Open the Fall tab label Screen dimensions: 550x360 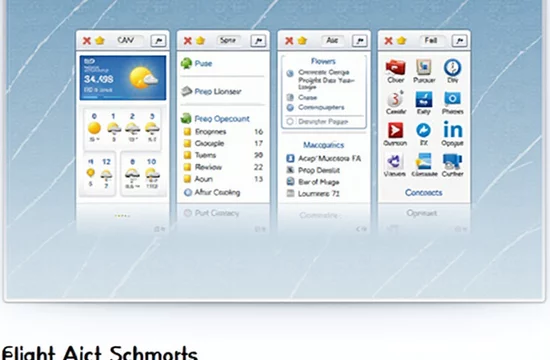pos(431,40)
